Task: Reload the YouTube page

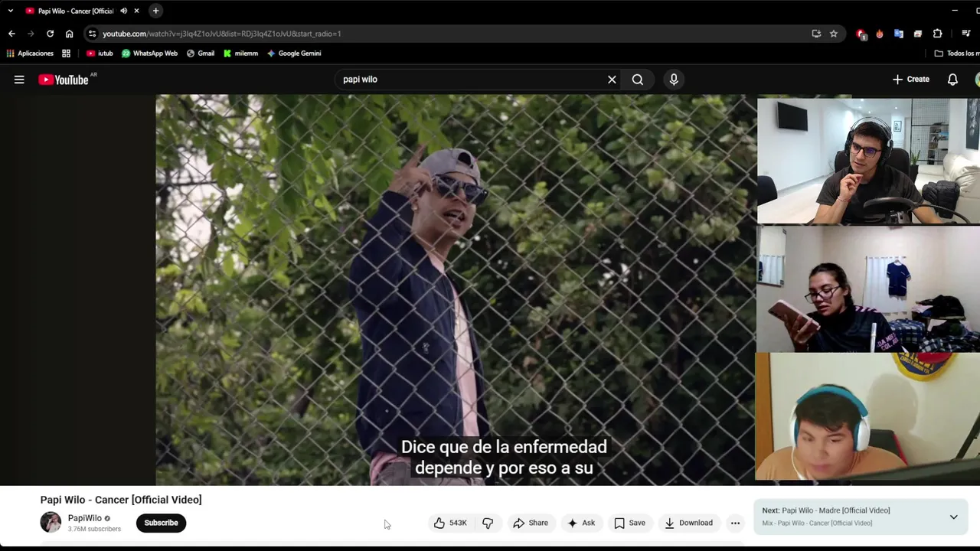Action: pos(50,34)
